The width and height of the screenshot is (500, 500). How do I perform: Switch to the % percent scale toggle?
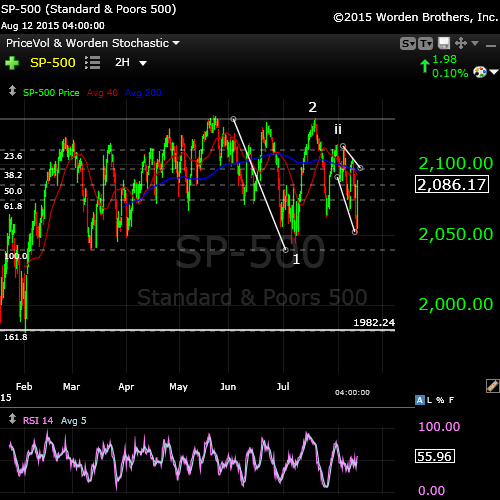(x=440, y=400)
